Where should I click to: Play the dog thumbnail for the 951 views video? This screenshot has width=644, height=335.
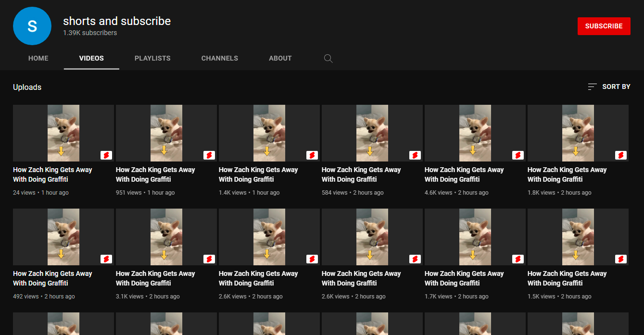(x=166, y=133)
